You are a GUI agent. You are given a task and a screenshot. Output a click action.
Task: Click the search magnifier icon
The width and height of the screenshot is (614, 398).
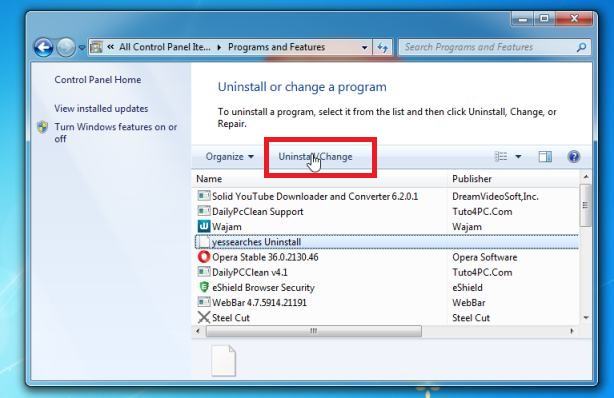pos(581,47)
